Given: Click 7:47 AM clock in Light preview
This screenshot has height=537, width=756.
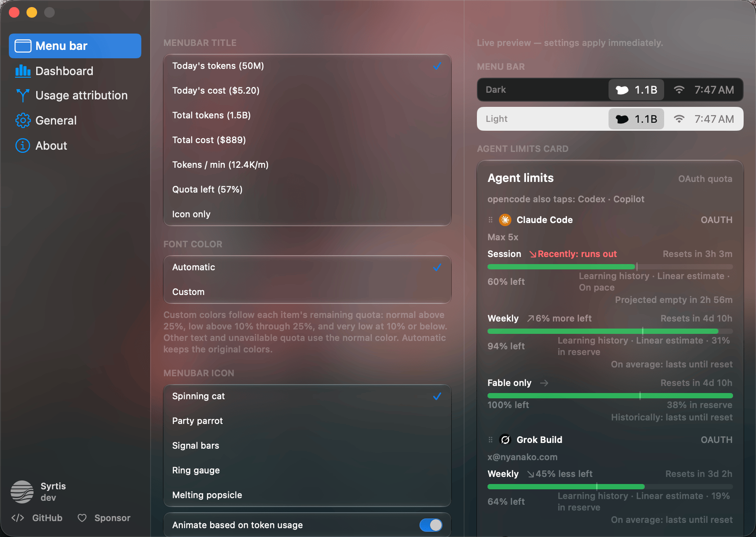Looking at the screenshot, I should click(x=714, y=119).
